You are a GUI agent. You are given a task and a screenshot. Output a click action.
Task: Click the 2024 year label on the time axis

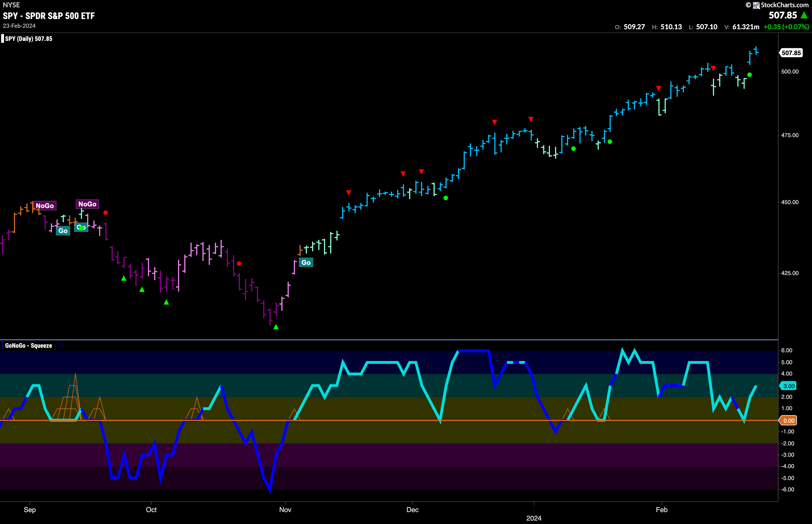point(533,518)
